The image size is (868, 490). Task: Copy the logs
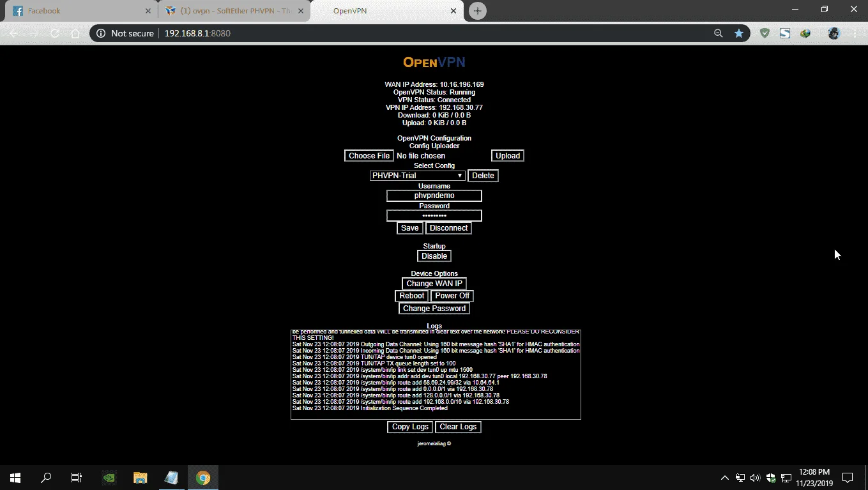coord(410,427)
